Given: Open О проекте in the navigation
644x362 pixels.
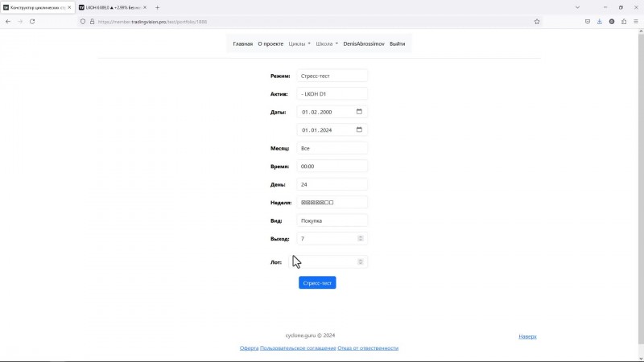Looking at the screenshot, I should click(270, 43).
